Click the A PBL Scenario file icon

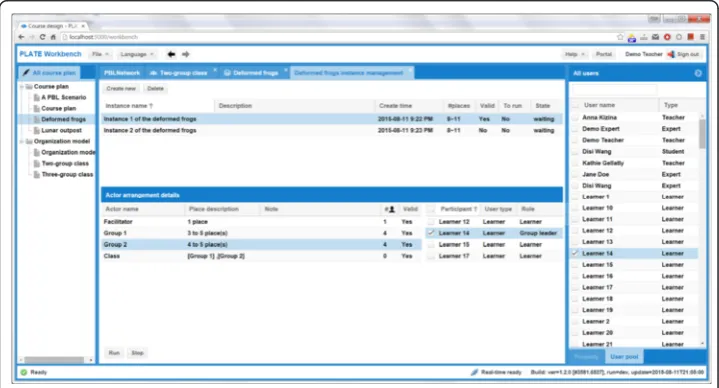(37, 97)
